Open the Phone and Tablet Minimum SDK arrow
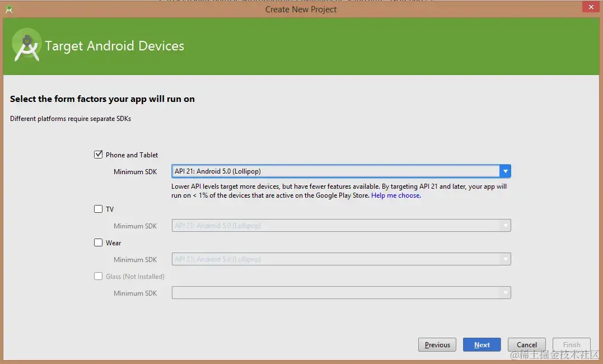Image resolution: width=603 pixels, height=364 pixels. 506,171
